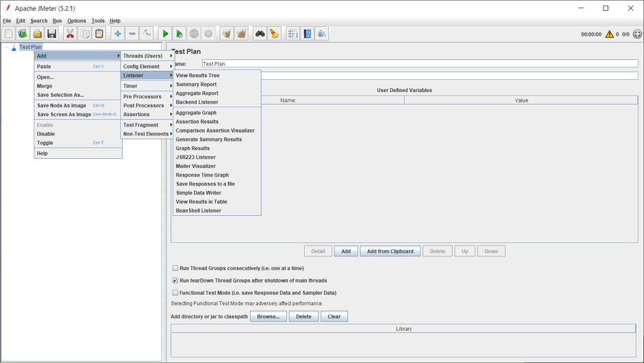Open the Tools menu
Image resolution: width=644 pixels, height=363 pixels.
coord(98,21)
